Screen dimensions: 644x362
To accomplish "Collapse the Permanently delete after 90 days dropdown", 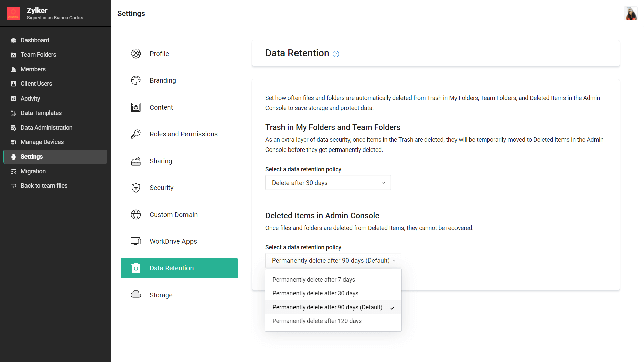I will 333,261.
